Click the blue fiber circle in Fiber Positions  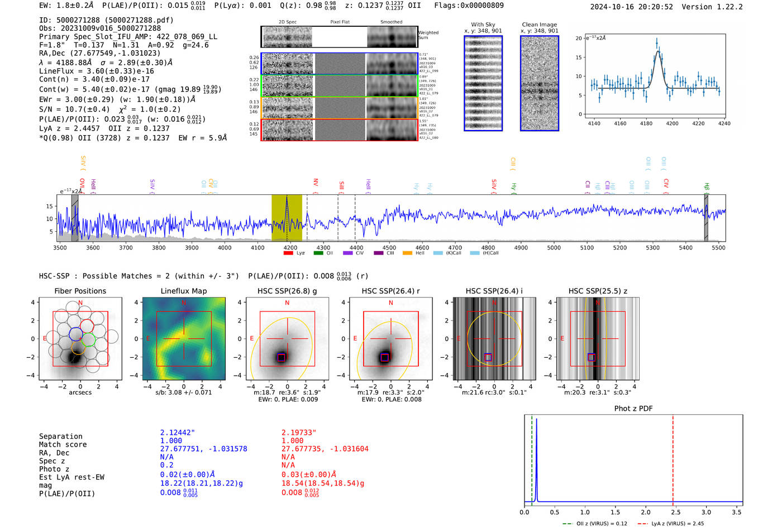click(x=76, y=334)
